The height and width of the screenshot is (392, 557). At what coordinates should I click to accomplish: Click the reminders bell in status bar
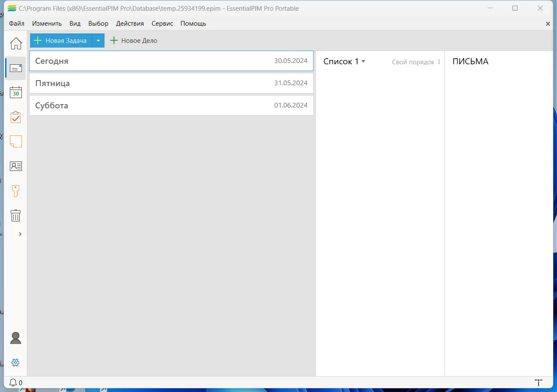[13, 383]
